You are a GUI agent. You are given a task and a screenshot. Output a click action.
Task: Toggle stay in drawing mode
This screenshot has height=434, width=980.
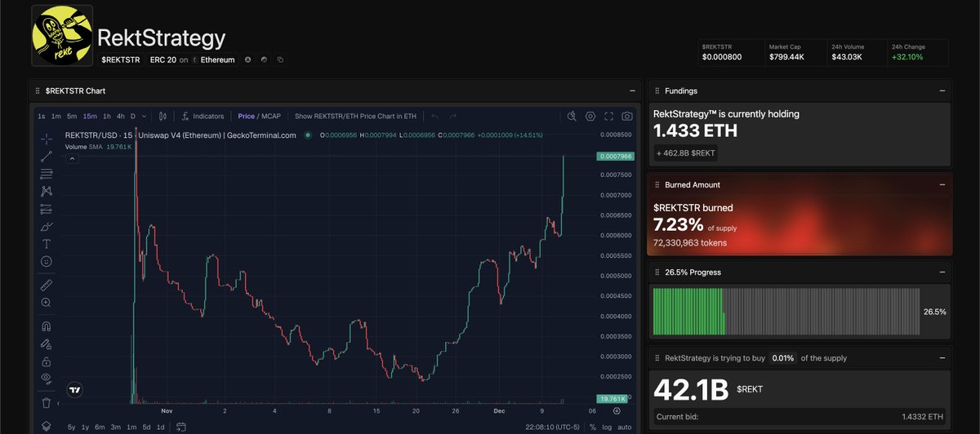click(47, 343)
